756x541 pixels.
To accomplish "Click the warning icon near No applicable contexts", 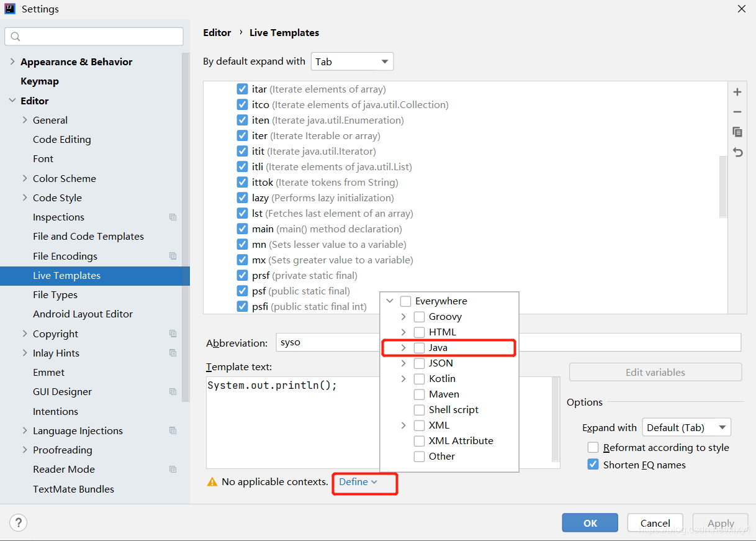I will (212, 481).
